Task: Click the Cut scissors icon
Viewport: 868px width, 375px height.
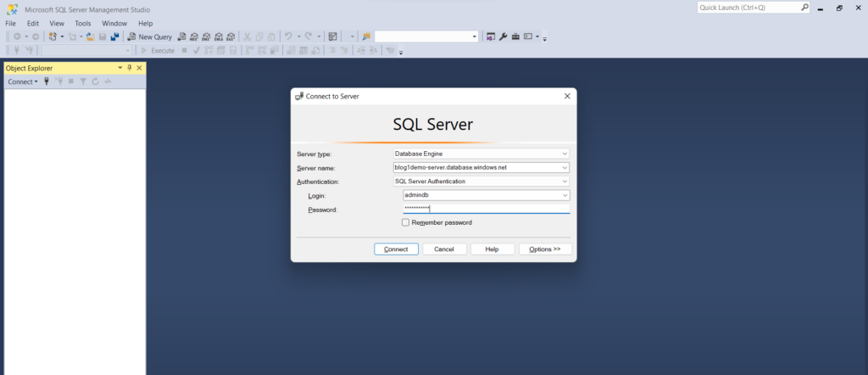Action: (248, 37)
